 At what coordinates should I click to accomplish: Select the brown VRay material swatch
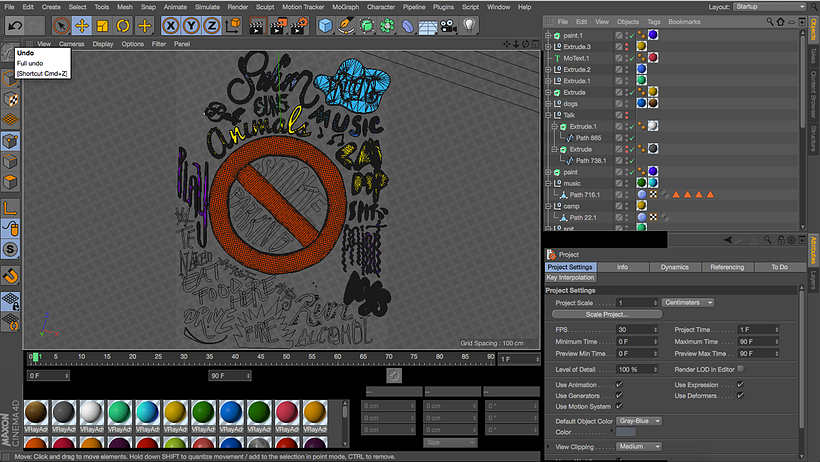pyautogui.click(x=36, y=412)
